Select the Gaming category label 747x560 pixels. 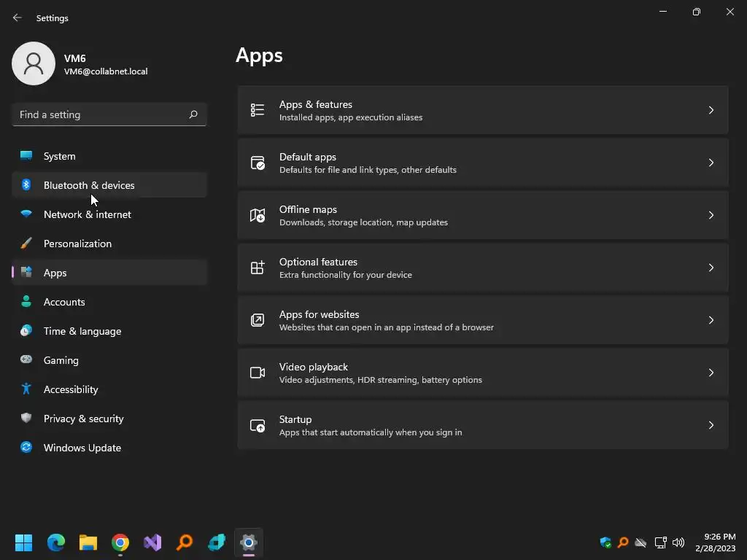click(61, 360)
